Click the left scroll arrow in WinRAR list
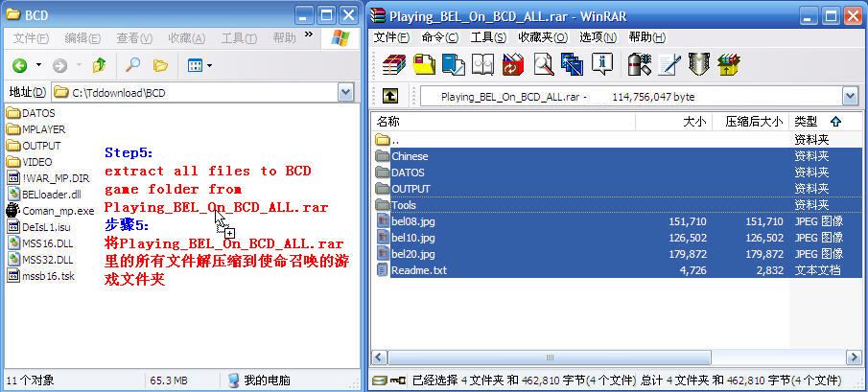 click(380, 357)
